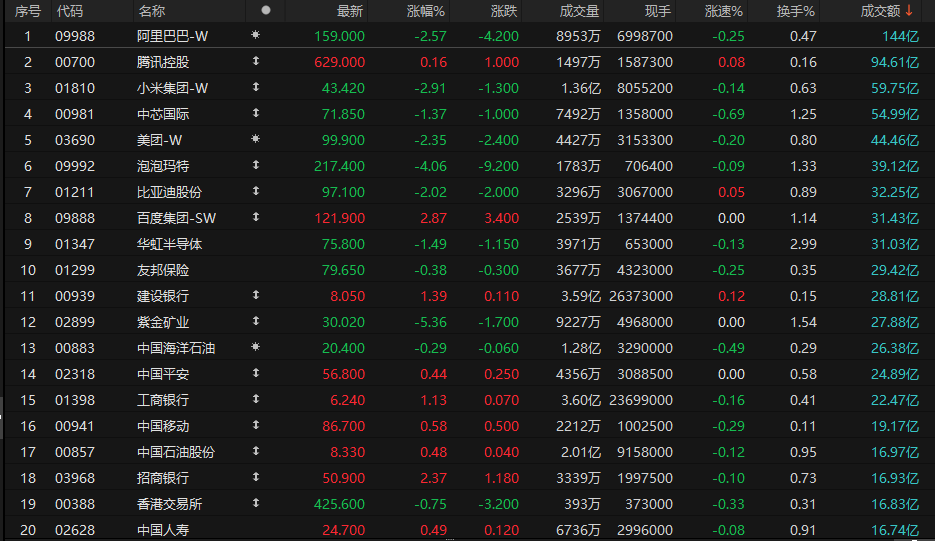
Task: Select the stock name 美团-W
Action: [x=159, y=140]
